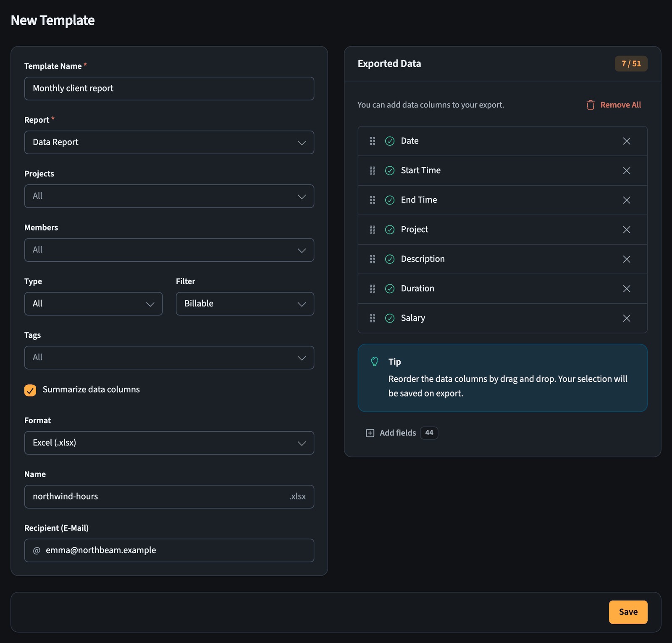
Task: Grab the drag handle of the Duration row
Action: 372,289
